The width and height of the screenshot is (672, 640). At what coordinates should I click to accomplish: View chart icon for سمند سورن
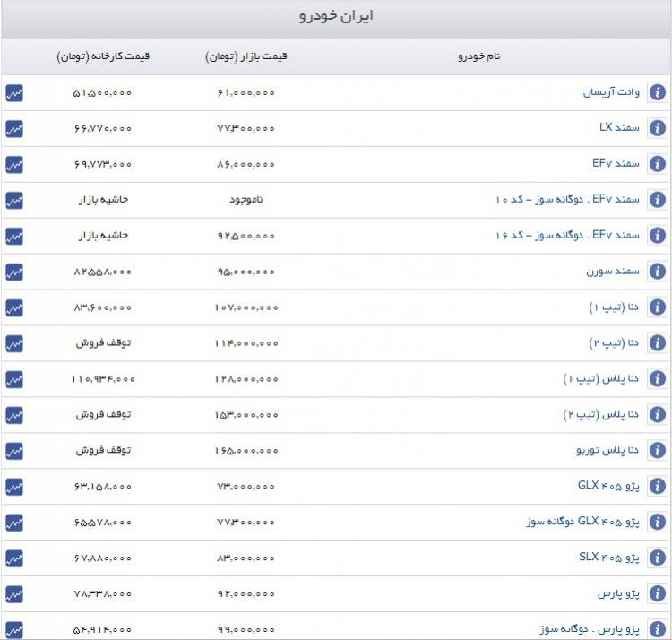click(14, 272)
